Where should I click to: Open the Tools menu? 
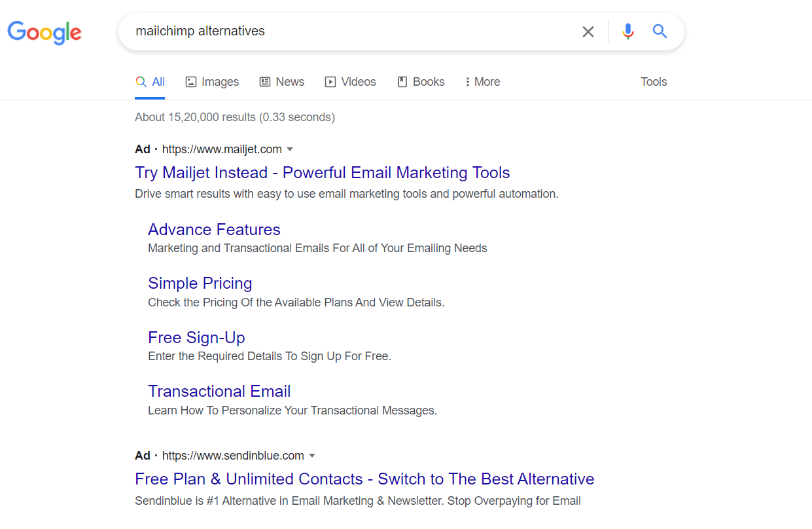pyautogui.click(x=654, y=81)
